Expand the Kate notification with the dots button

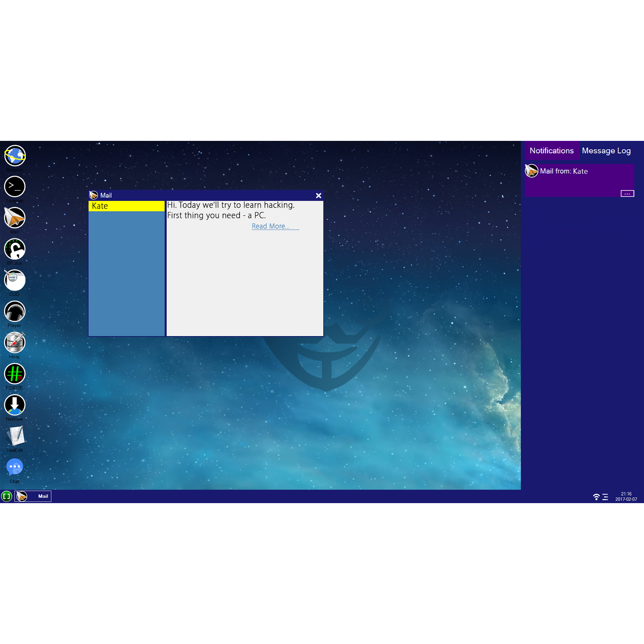tap(627, 194)
